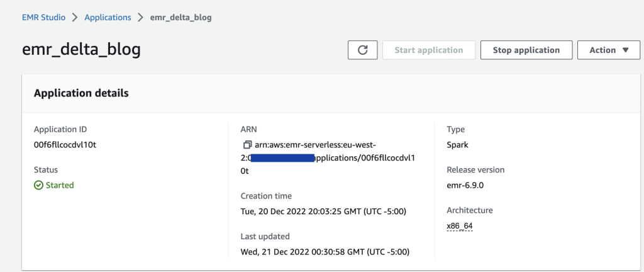Viewport: 644px width, 272px height.
Task: Go to EMR Studio breadcrumb link
Action: click(43, 18)
